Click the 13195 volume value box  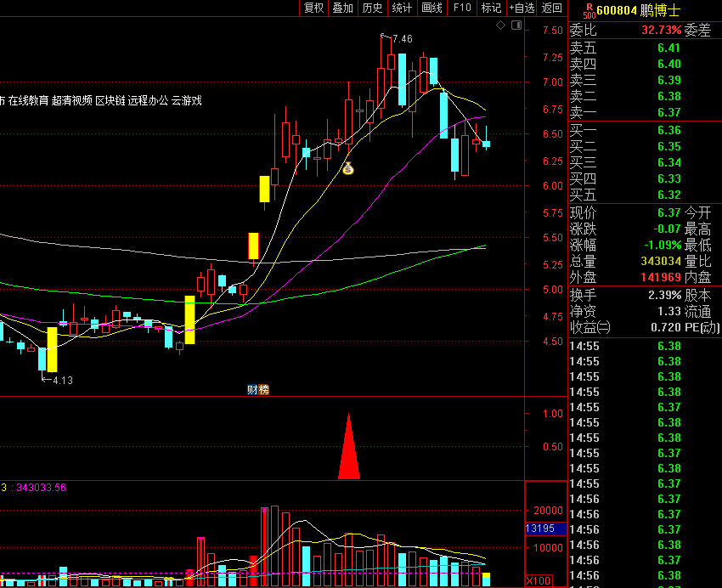(545, 529)
